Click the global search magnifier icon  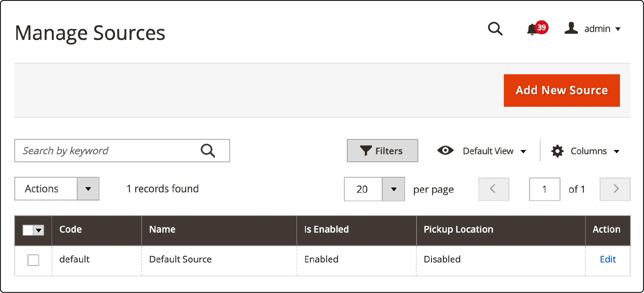point(495,28)
